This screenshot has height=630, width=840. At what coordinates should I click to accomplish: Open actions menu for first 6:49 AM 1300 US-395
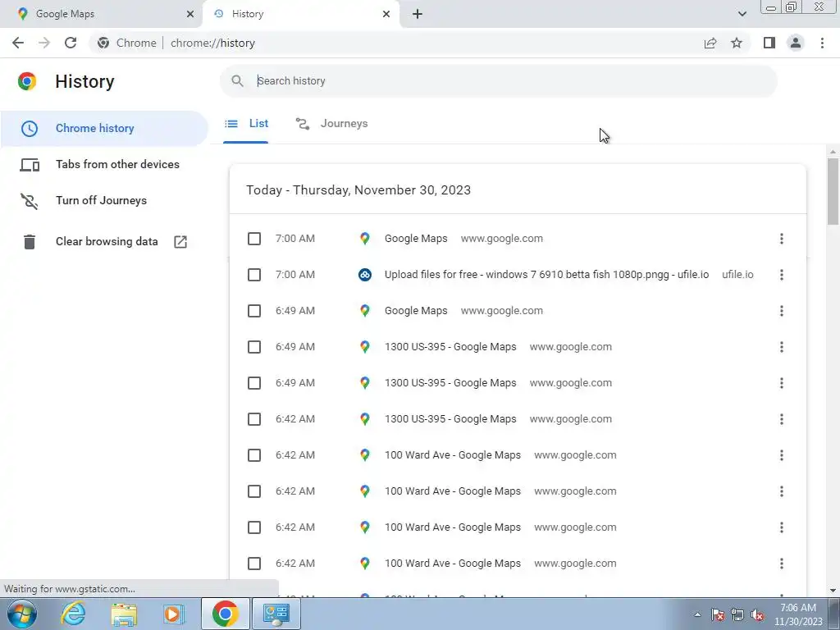click(x=782, y=347)
